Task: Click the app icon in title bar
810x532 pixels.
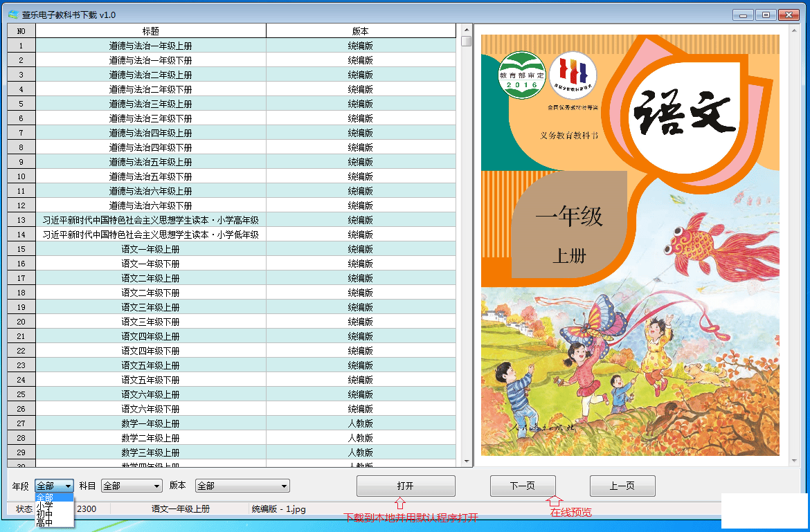Action: [13, 15]
